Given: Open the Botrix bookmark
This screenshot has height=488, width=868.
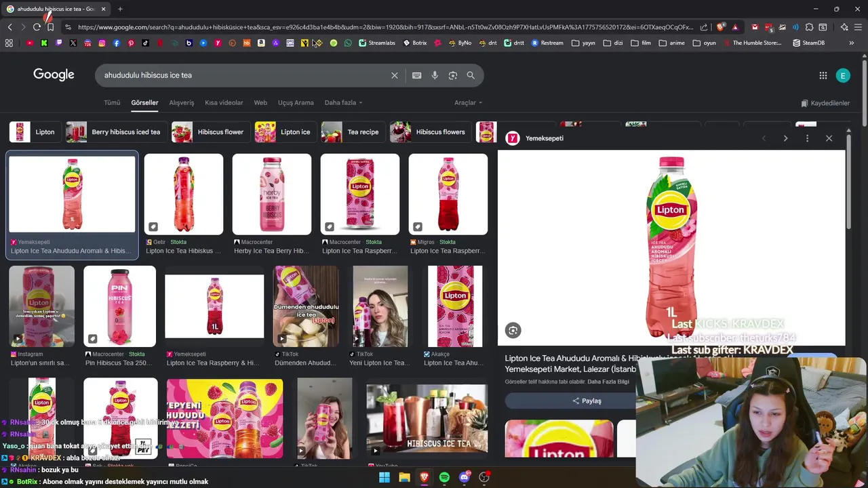Looking at the screenshot, I should (415, 43).
